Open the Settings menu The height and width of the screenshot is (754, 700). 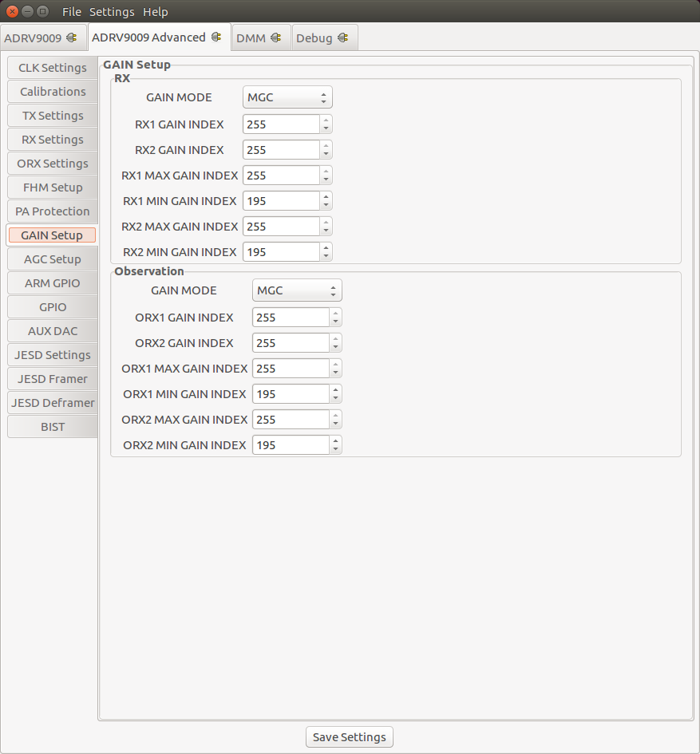coord(112,11)
